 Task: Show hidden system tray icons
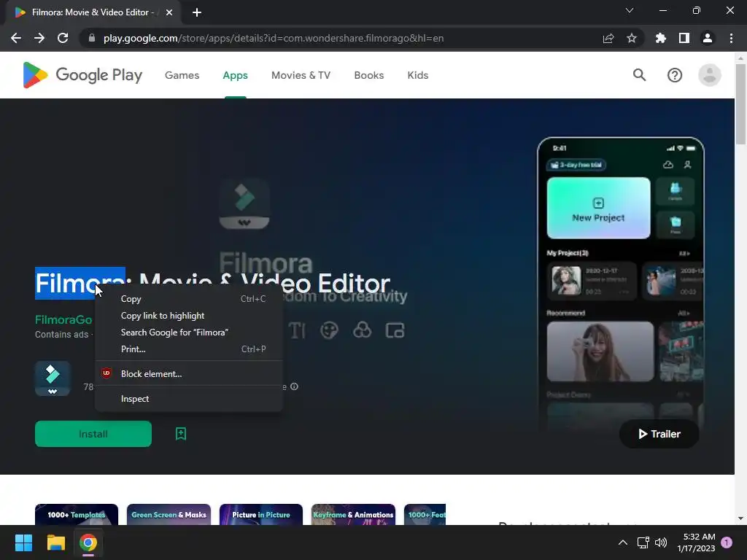[x=623, y=542]
